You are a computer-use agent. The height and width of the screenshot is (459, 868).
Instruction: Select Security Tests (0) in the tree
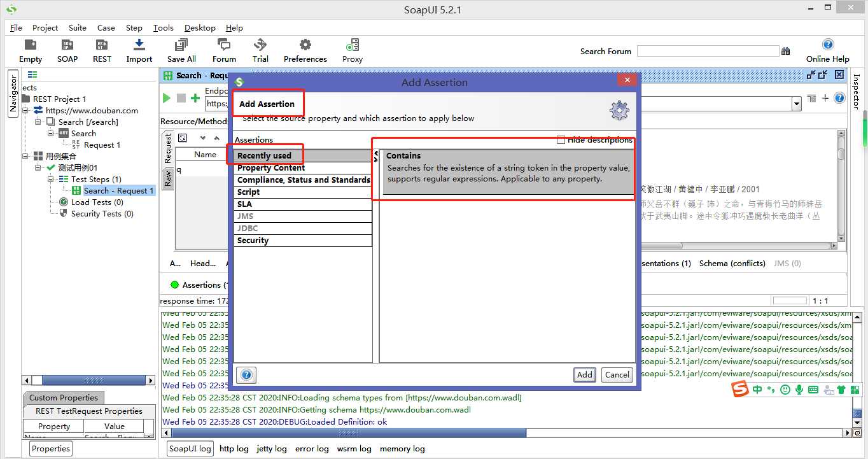coord(102,214)
